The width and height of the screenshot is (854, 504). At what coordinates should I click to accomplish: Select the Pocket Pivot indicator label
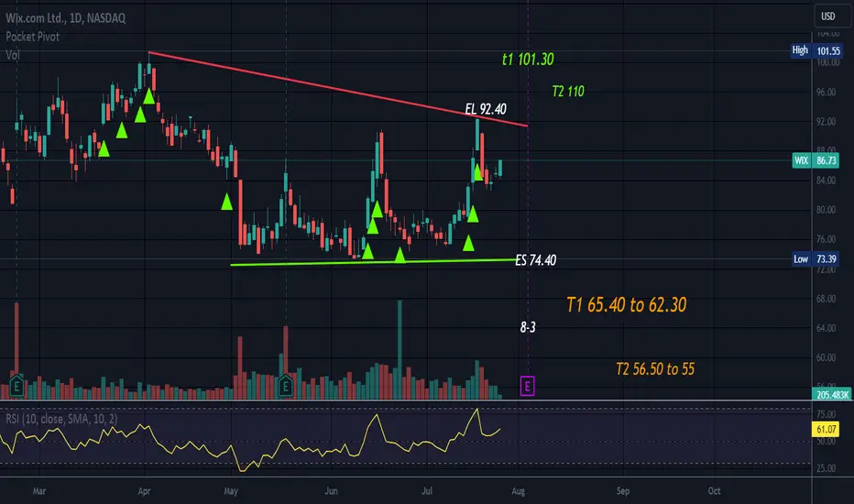[x=32, y=37]
